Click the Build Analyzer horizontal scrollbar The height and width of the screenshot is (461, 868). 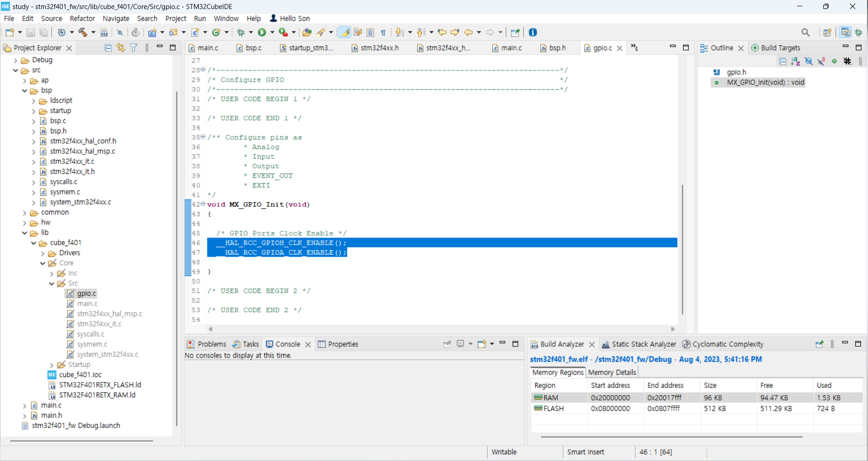[671, 437]
